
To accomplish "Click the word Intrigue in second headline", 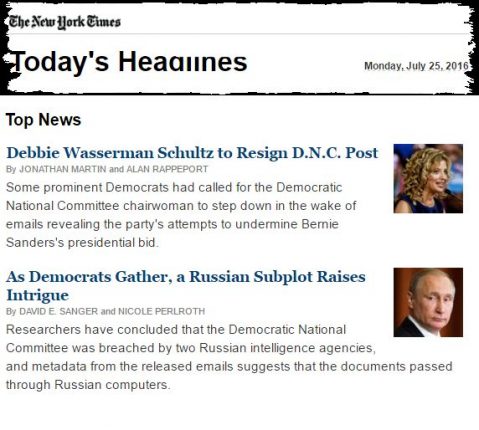I will tap(38, 295).
